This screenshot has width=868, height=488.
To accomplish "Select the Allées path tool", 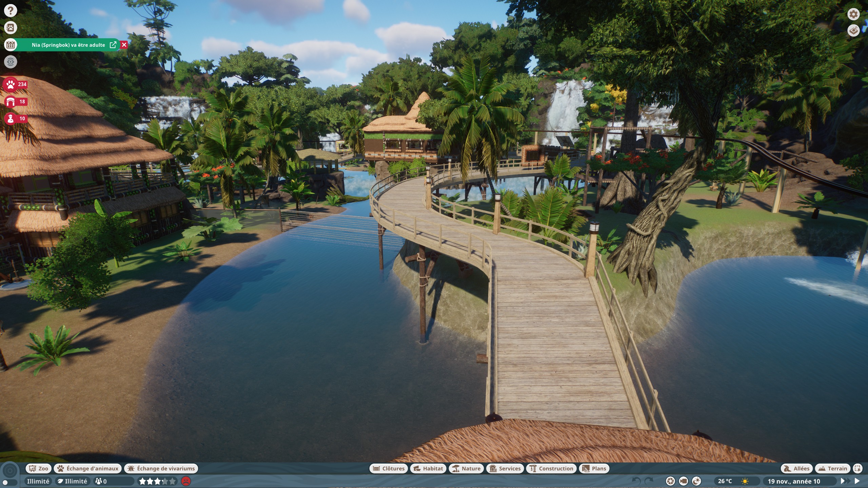I will pos(797,468).
